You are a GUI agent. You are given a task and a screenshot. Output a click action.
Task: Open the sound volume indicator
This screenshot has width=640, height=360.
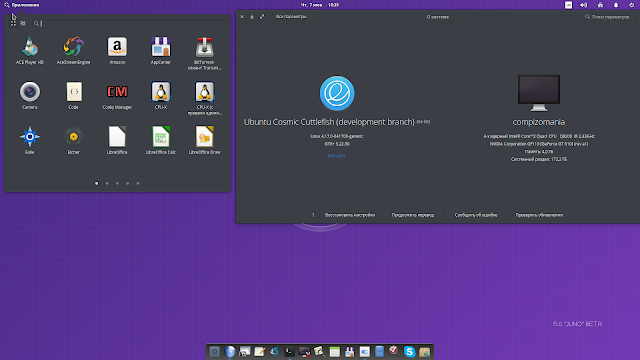tap(584, 5)
